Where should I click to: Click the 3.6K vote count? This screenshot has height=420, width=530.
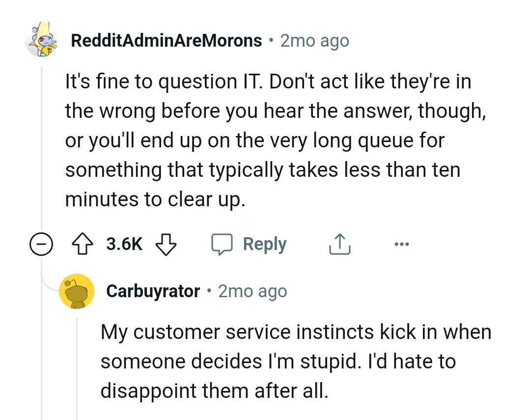coord(123,244)
